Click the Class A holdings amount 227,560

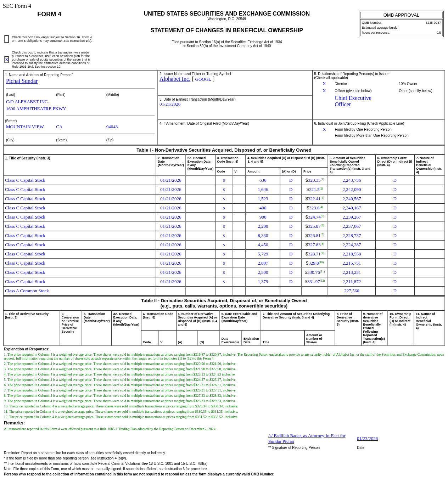[x=352, y=291]
